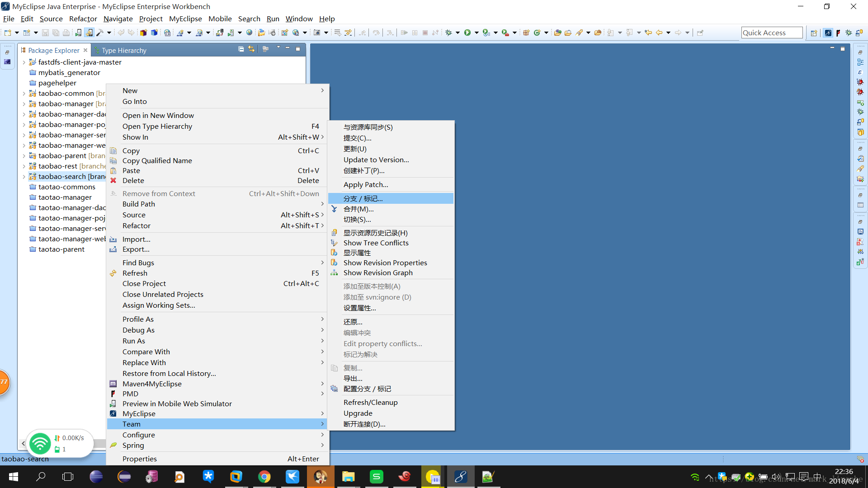
Task: Click the New Java Class toolbar icon
Action: pos(537,33)
